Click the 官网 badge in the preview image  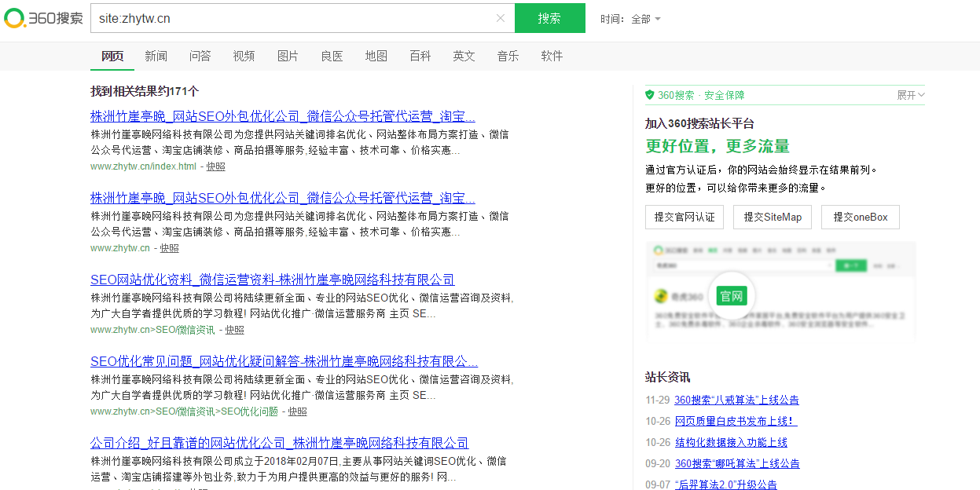[x=732, y=296]
